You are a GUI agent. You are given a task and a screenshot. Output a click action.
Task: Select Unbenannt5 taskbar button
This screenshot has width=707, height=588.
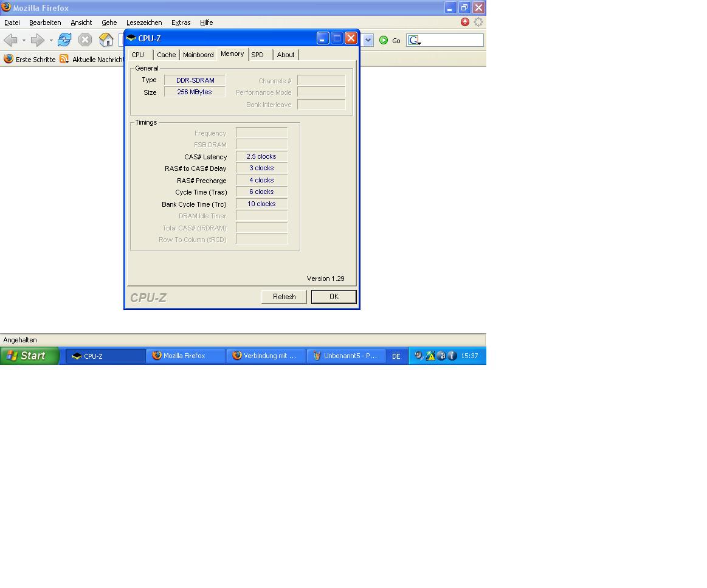pyautogui.click(x=347, y=356)
